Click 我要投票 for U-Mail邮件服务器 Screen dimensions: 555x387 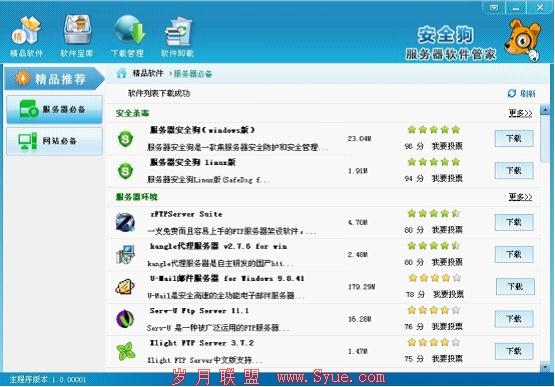point(448,294)
